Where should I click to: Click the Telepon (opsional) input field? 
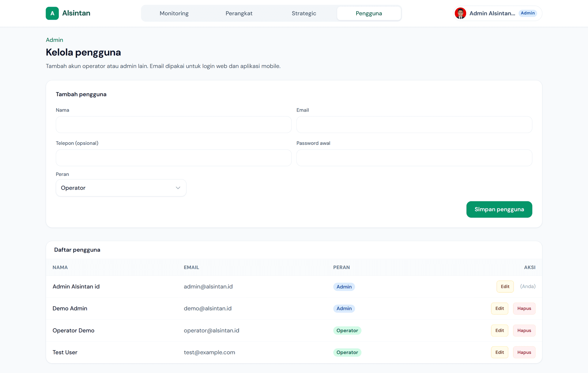(x=174, y=158)
